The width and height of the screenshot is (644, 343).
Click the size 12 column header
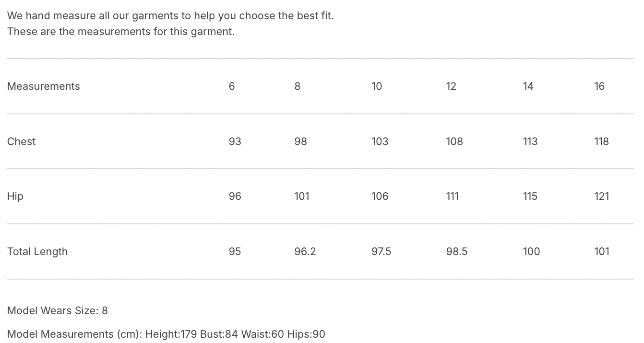point(451,86)
